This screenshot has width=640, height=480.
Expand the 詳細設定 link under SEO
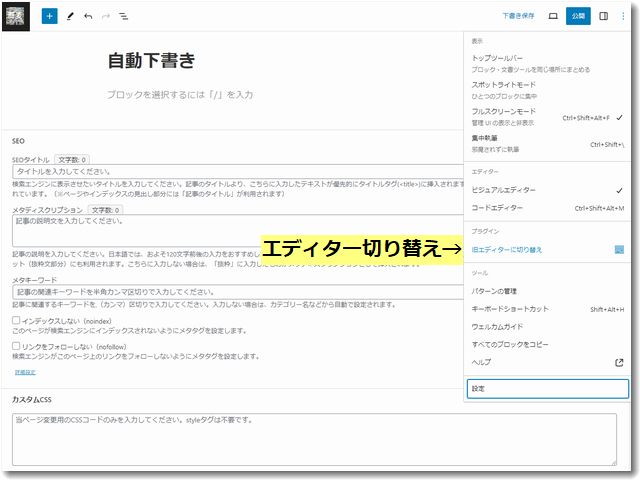25,372
